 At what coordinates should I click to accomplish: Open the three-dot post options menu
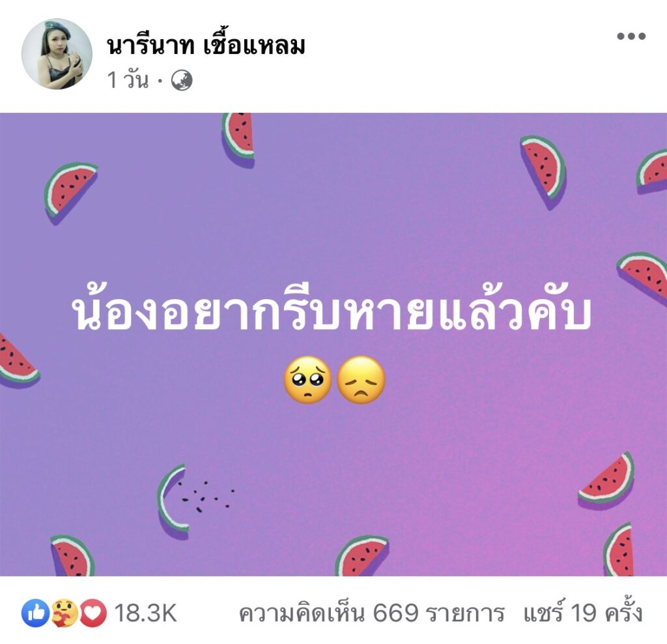click(x=631, y=37)
